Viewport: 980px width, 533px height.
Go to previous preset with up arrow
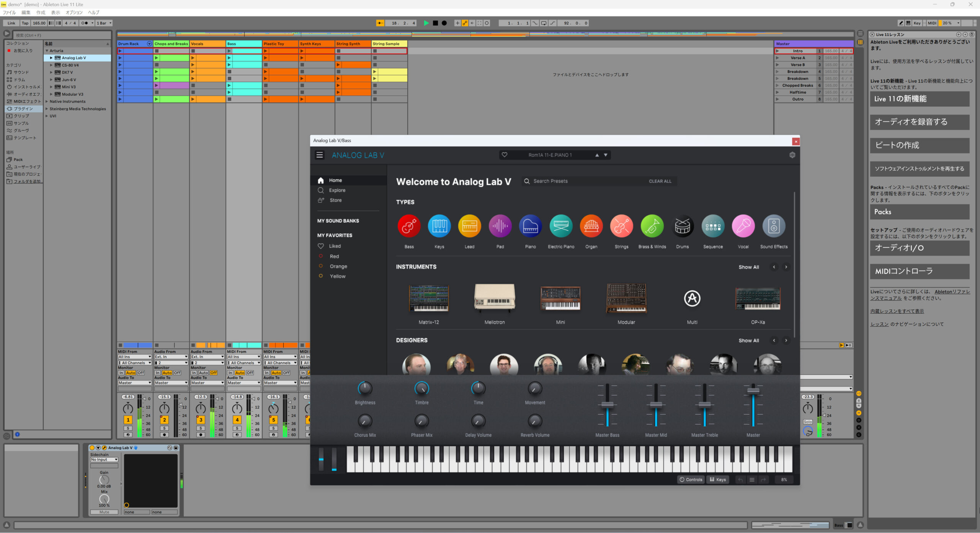tap(597, 155)
